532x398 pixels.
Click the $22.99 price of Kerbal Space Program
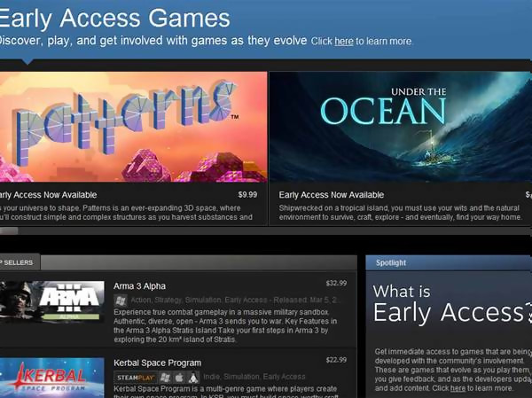click(x=336, y=360)
